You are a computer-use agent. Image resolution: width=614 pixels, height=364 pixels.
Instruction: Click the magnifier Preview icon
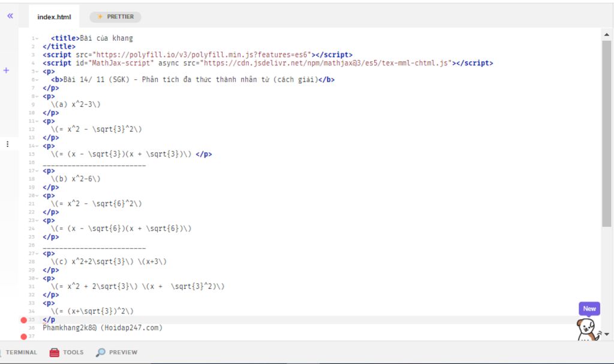pyautogui.click(x=101, y=353)
